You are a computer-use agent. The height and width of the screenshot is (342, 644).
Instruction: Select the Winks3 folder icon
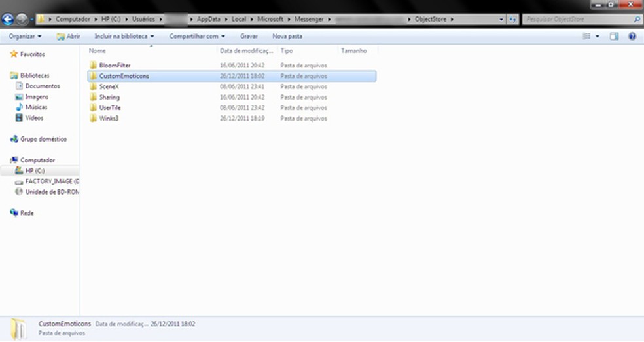[93, 119]
